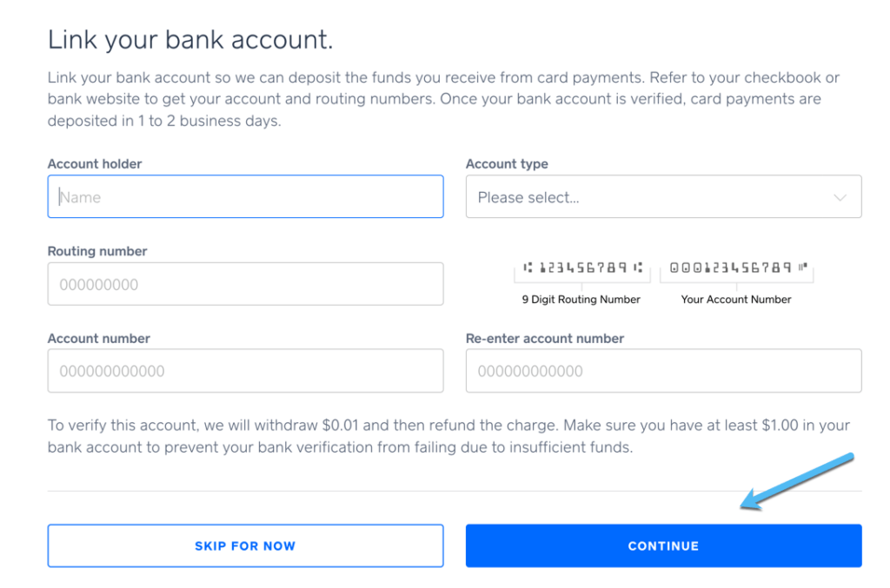Click the sample check routing digits image

[582, 268]
